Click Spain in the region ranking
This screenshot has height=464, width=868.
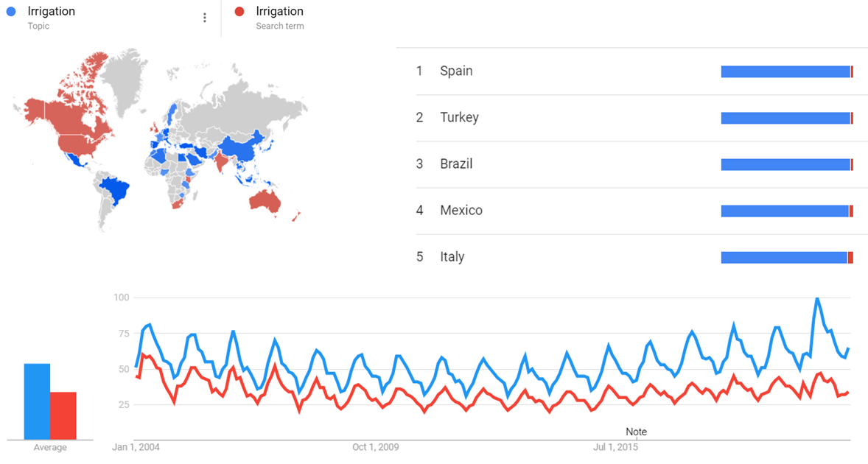[x=456, y=71]
